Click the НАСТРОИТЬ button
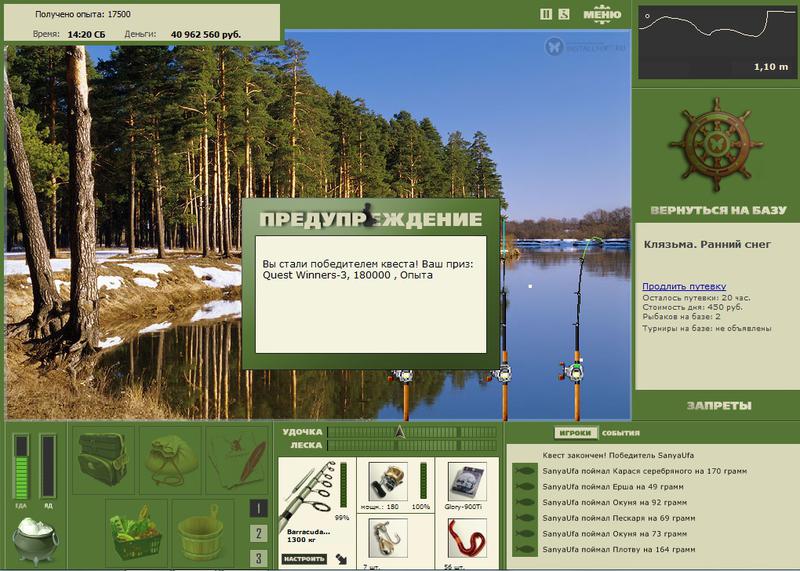This screenshot has height=571, width=800. point(304,559)
